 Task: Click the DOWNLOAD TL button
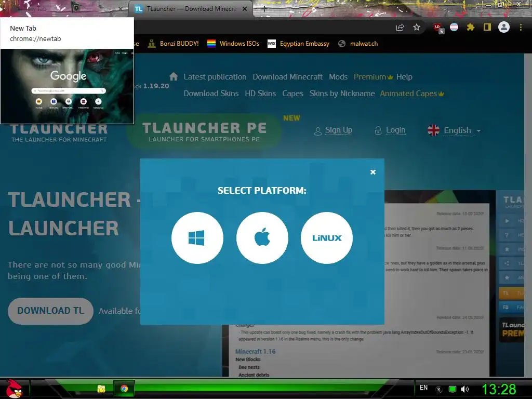pos(50,311)
